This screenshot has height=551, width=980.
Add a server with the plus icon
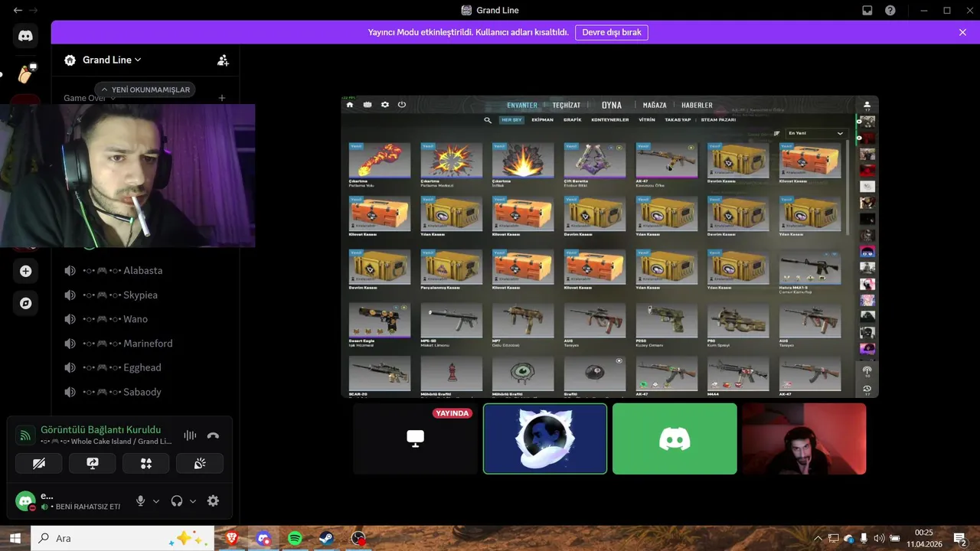(25, 271)
